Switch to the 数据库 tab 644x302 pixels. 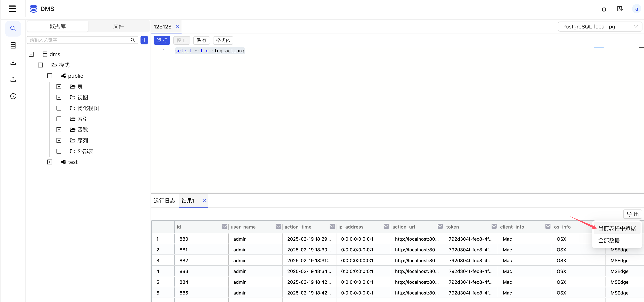pyautogui.click(x=58, y=26)
